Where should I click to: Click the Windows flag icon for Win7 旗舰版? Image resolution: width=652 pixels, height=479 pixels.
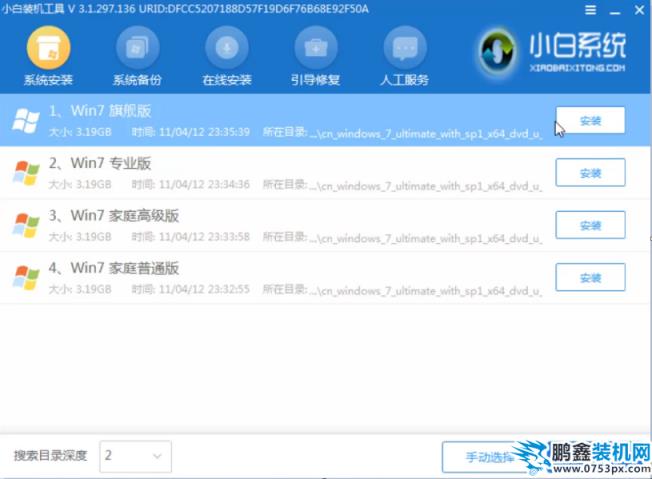pos(26,121)
